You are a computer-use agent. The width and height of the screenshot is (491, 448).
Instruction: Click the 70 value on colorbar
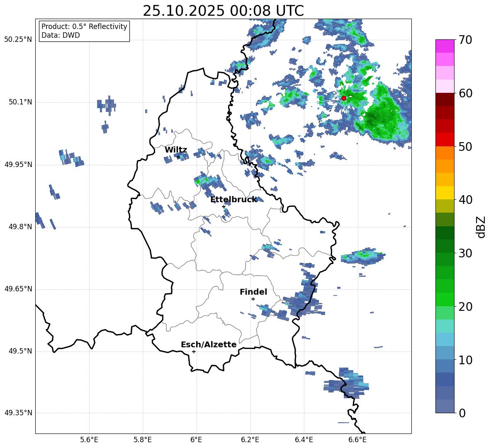tap(465, 40)
